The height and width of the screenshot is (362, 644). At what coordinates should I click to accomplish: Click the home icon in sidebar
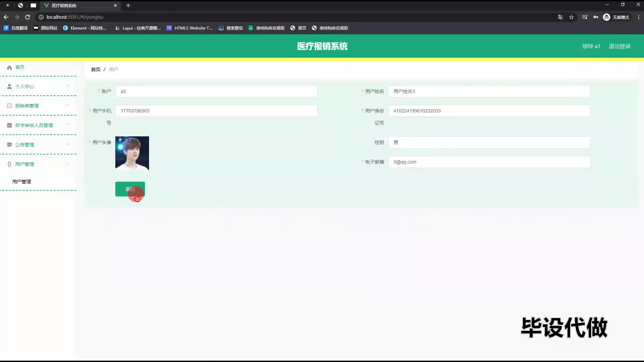pyautogui.click(x=9, y=67)
